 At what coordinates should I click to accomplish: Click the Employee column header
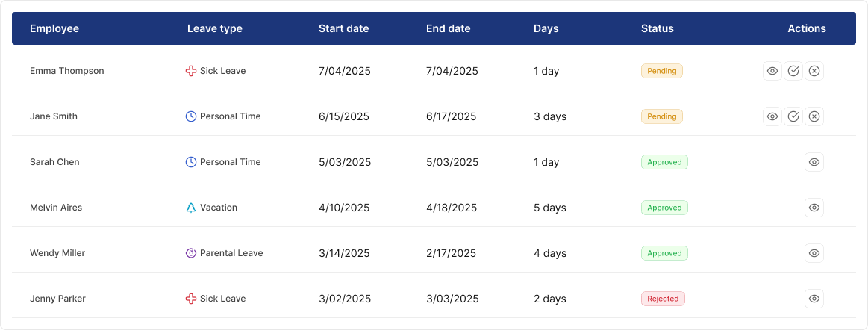pyautogui.click(x=54, y=28)
